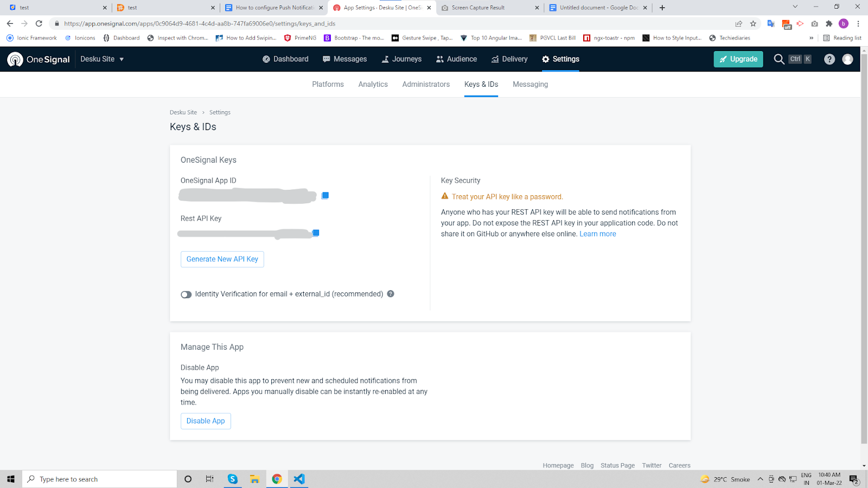Expand the Desku Site app dropdown

click(x=102, y=59)
